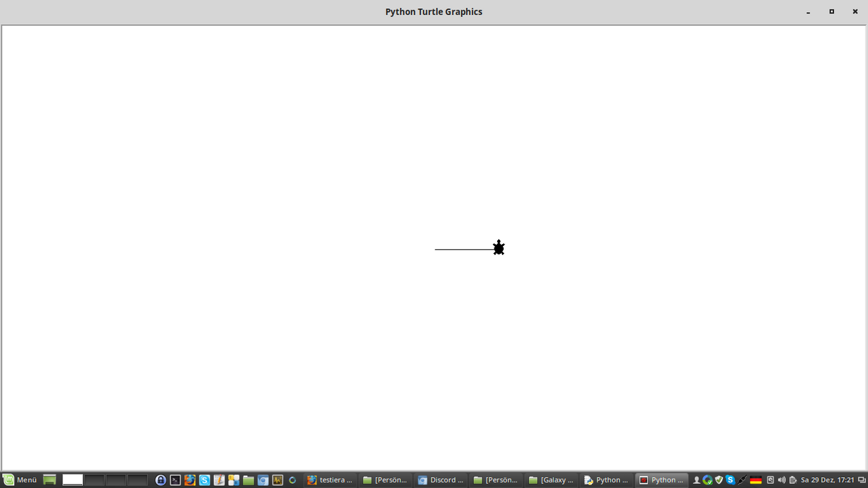
Task: Click the German flag keyboard layout indicator
Action: tap(755, 480)
